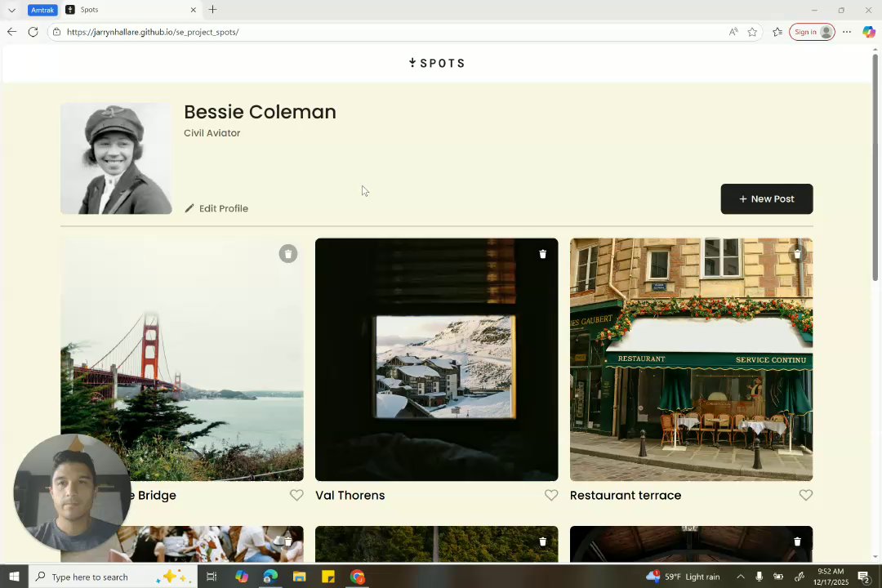
Task: Open the Favorites list button
Action: (777, 32)
